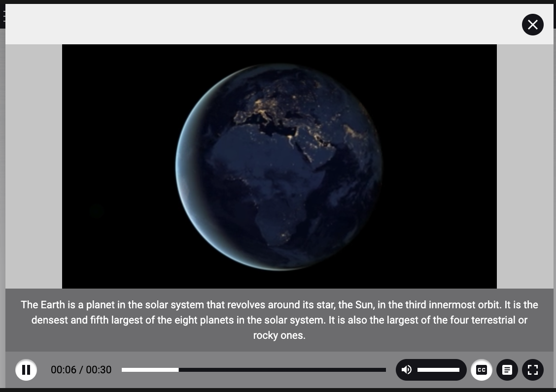Mute the video with the speaker icon
The image size is (556, 392).
[407, 370]
